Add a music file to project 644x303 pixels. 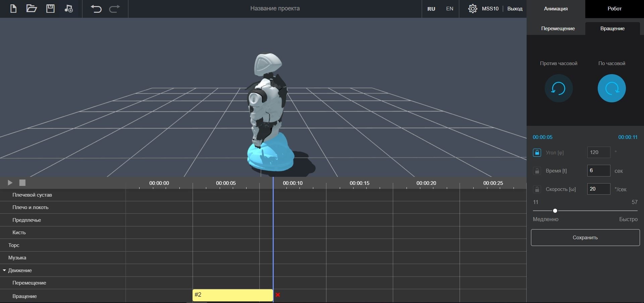tap(68, 9)
